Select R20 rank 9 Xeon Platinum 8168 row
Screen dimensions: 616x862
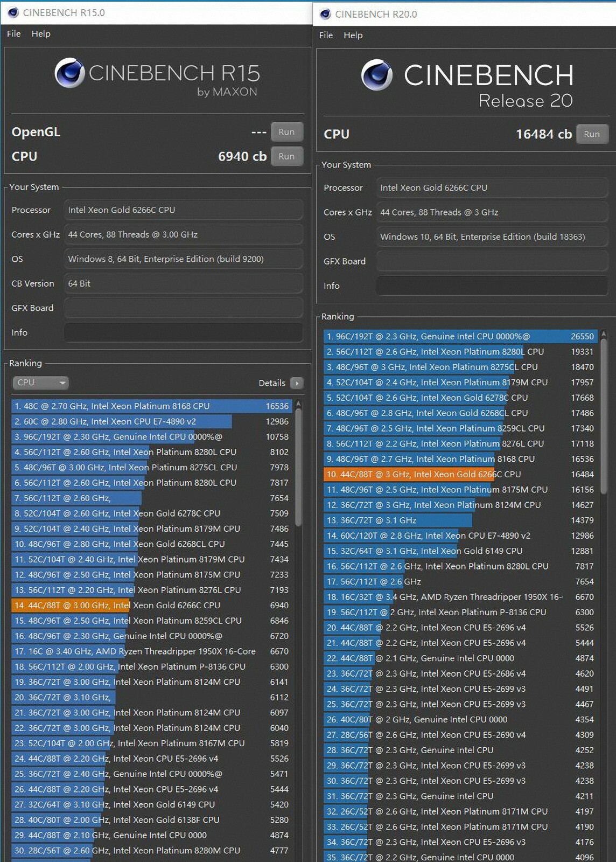coord(460,459)
